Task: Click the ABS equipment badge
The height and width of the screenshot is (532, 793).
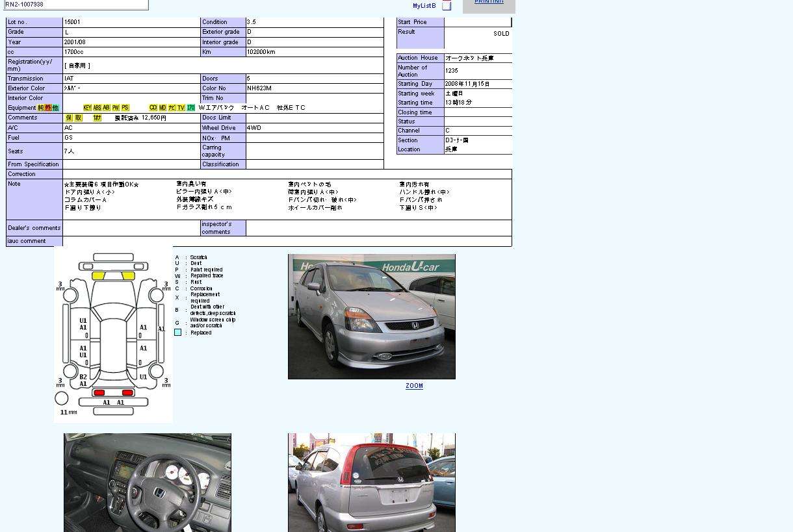Action: (x=97, y=108)
